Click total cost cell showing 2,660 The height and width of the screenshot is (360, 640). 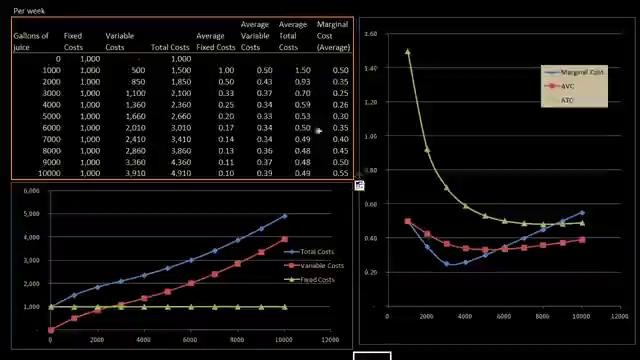click(181, 116)
